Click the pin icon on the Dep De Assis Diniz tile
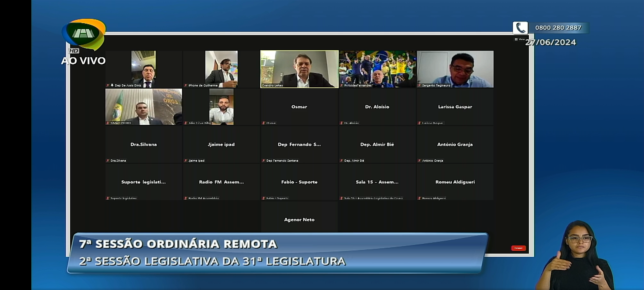 (x=112, y=85)
